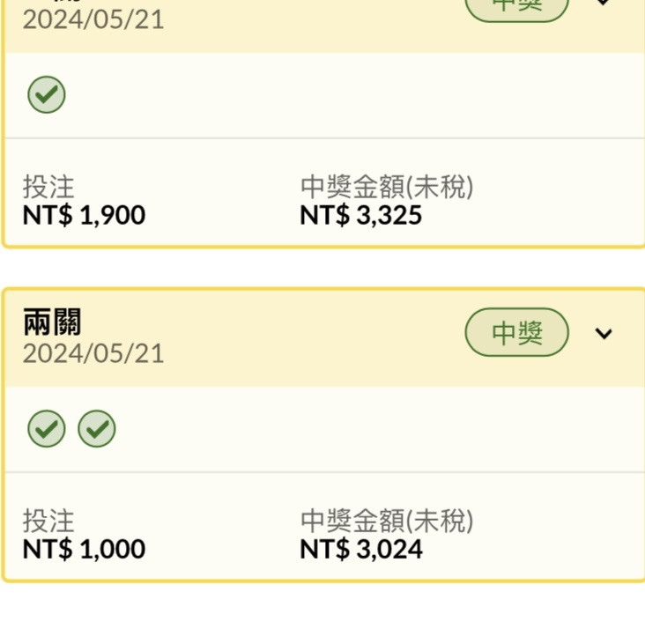The height and width of the screenshot is (644, 645).
Task: Expand the chevron of the NT$ 1,900 bet card
Action: tap(604, 3)
